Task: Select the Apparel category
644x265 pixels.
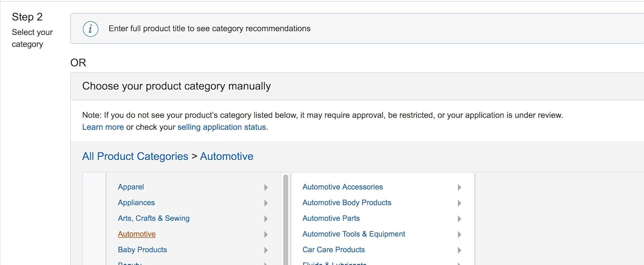Action: tap(131, 187)
